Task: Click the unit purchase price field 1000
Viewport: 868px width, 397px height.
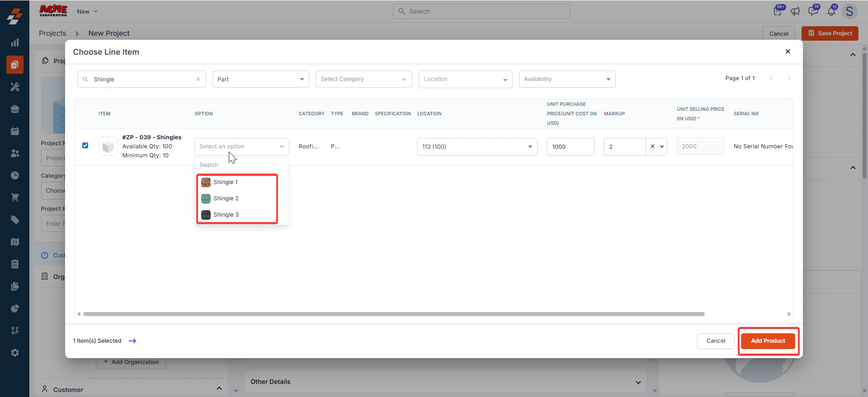Action: [x=571, y=147]
